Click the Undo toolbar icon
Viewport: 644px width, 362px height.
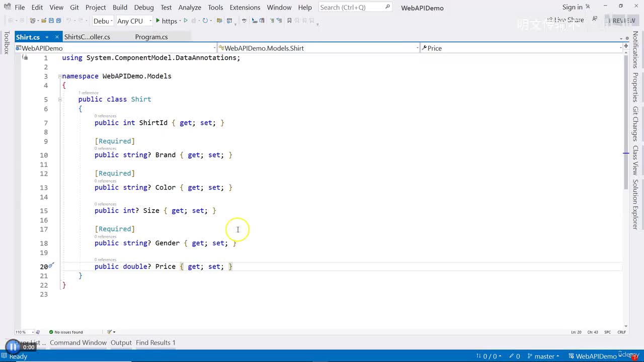[70, 21]
